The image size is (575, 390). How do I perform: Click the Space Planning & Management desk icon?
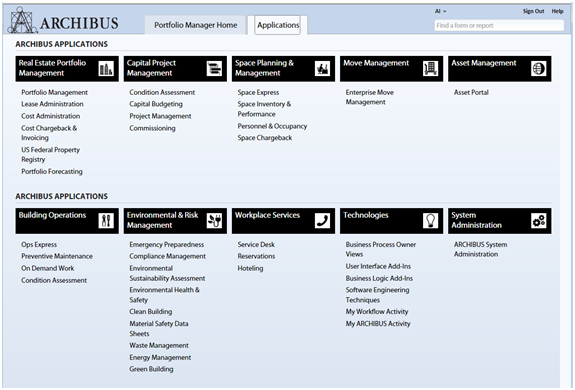322,69
